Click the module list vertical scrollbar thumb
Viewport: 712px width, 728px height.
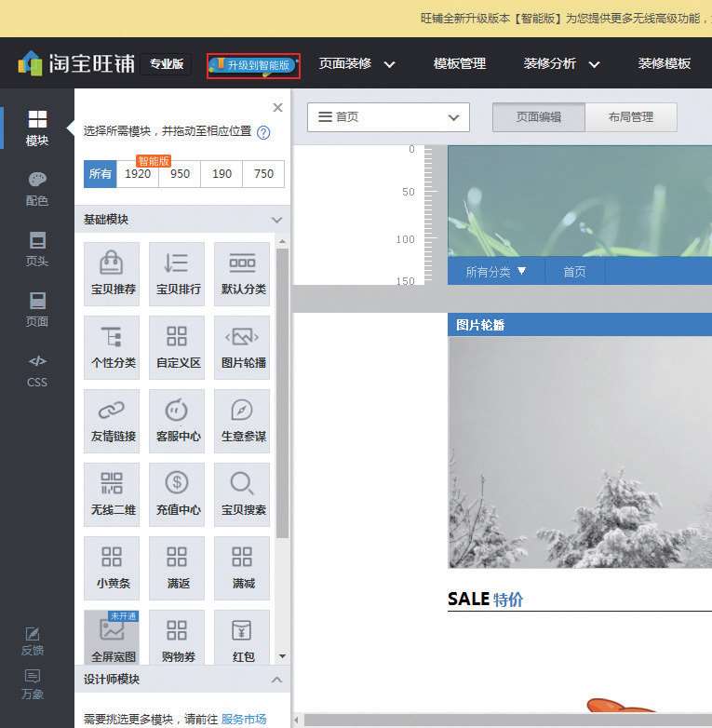tap(282, 394)
